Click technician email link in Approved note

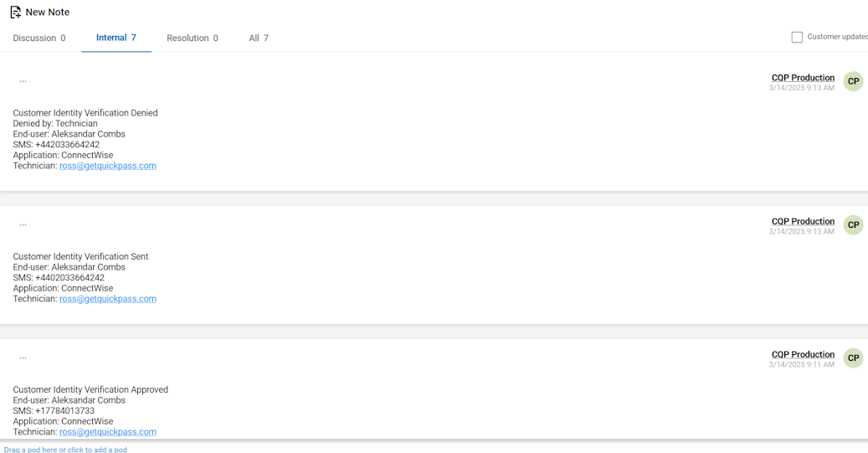[108, 432]
